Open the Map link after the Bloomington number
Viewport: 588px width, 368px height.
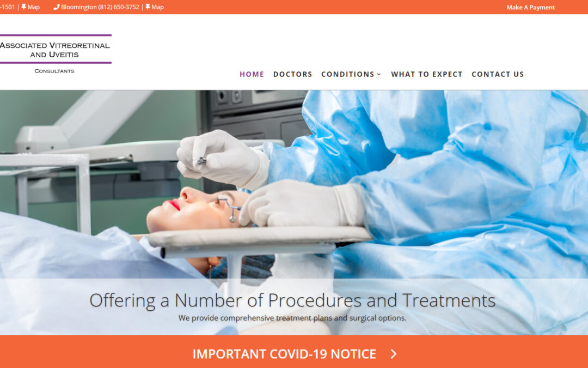[157, 7]
